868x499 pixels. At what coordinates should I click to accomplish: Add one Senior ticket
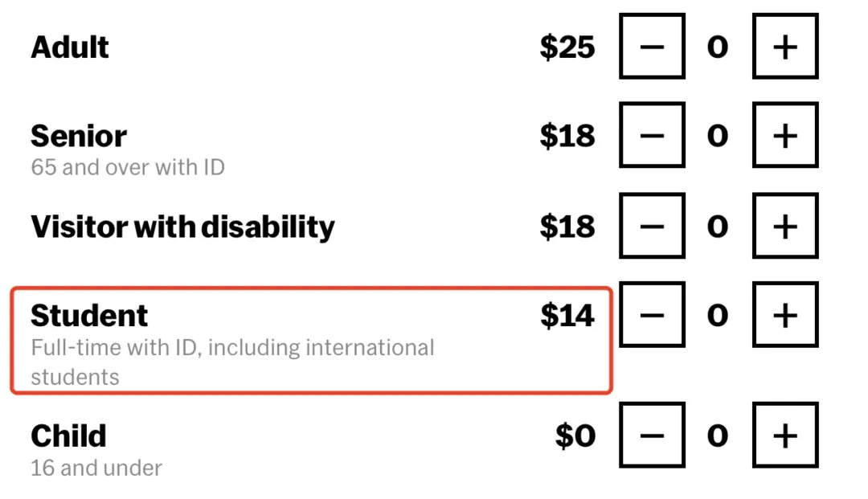point(784,137)
